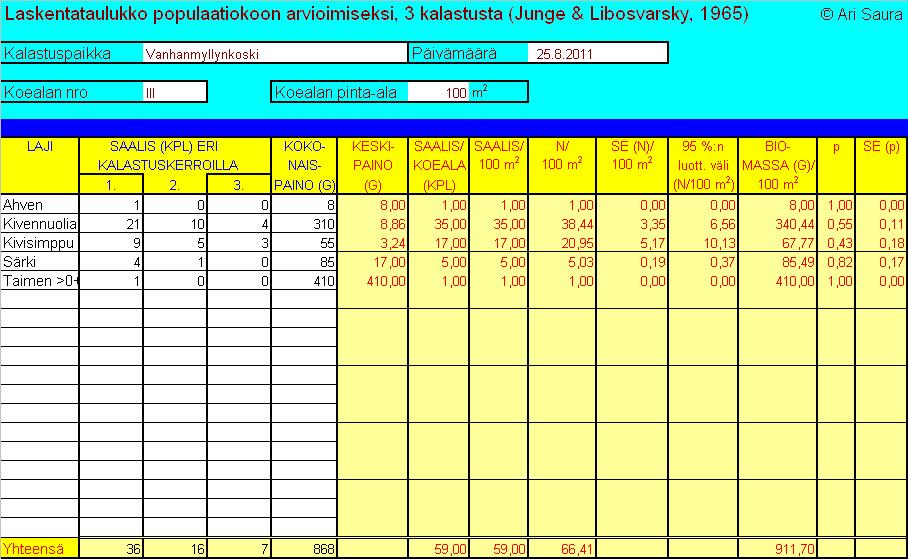Screen dimensions: 908x559
Task: Select Taimen total weight 410
Action: (x=304, y=281)
